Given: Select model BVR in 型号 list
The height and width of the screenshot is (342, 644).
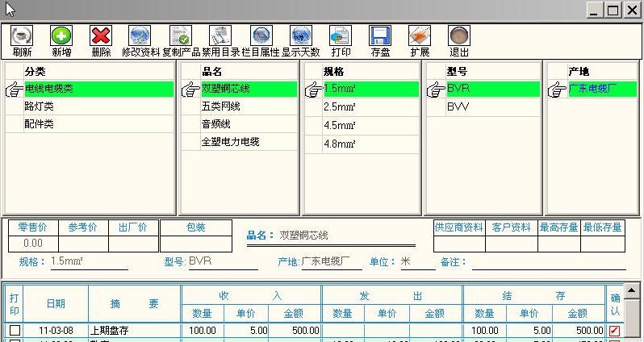Looking at the screenshot, I should tap(493, 89).
